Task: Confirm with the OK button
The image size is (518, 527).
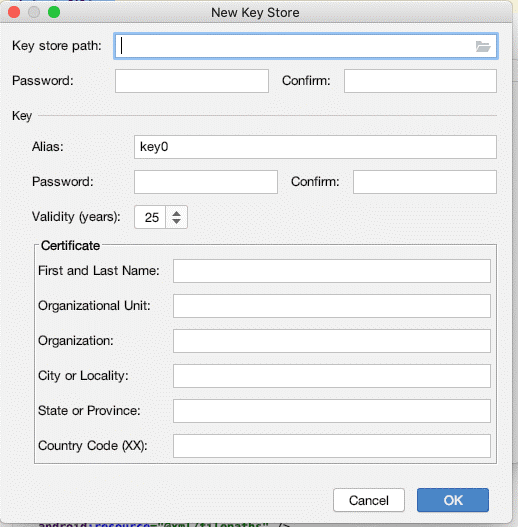Action: coord(453,500)
